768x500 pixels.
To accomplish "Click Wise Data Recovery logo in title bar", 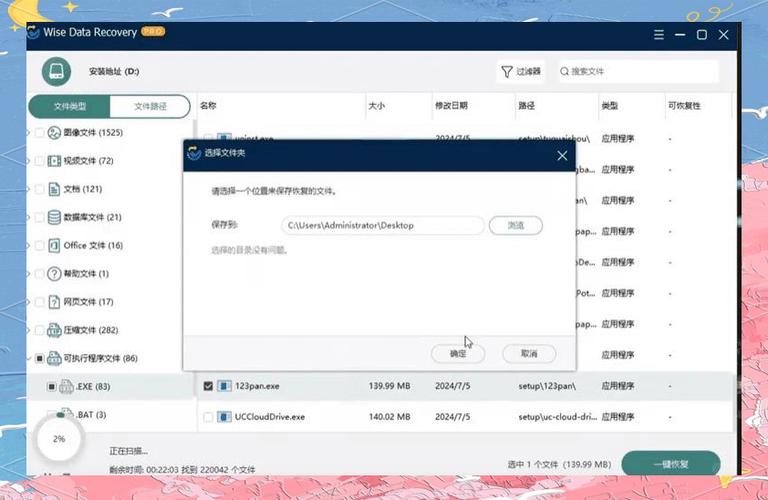I will tap(33, 32).
